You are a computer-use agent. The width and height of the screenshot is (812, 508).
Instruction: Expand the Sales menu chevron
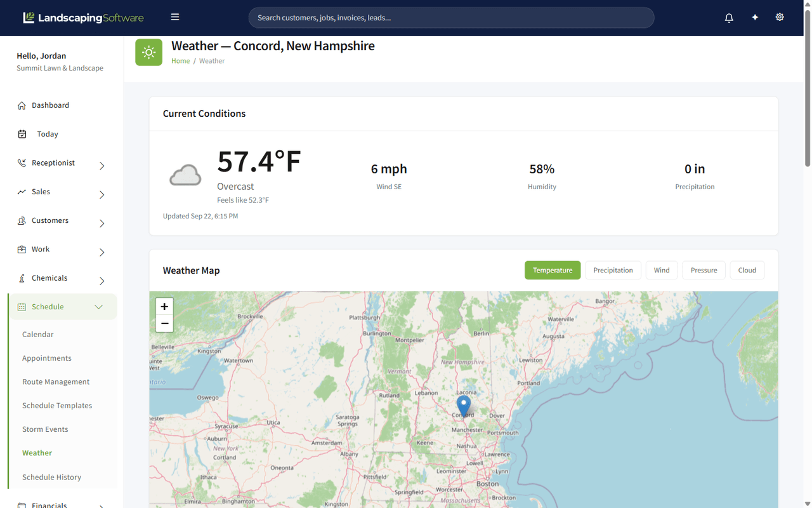coord(102,195)
